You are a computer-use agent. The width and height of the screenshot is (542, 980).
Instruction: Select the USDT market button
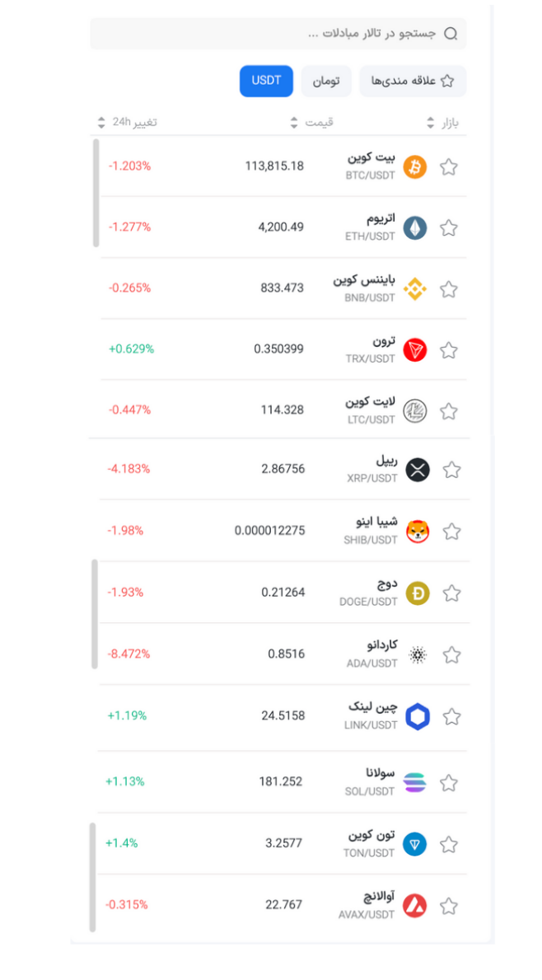click(265, 81)
